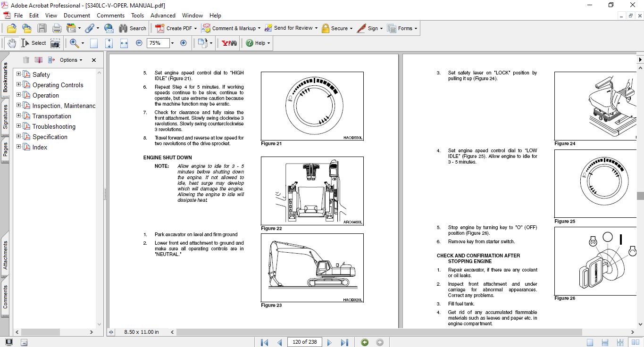Click the Yahoo search toolbar icon
This screenshot has height=347, width=644.
(x=229, y=43)
